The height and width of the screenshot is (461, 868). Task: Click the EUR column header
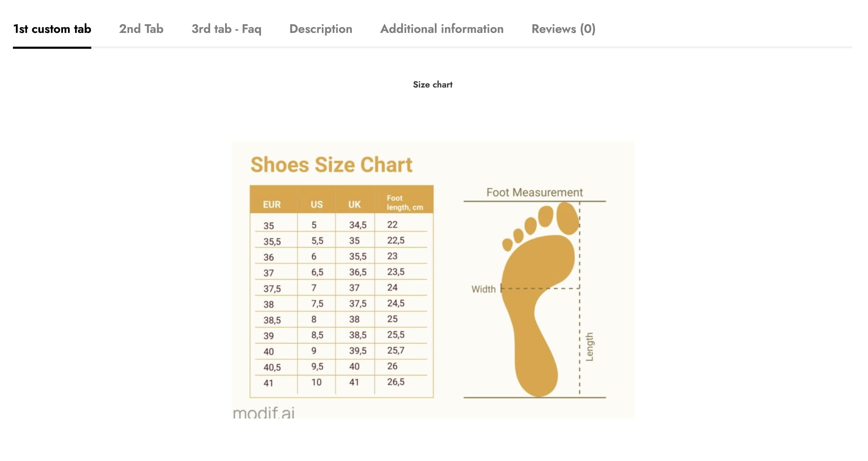click(x=271, y=204)
